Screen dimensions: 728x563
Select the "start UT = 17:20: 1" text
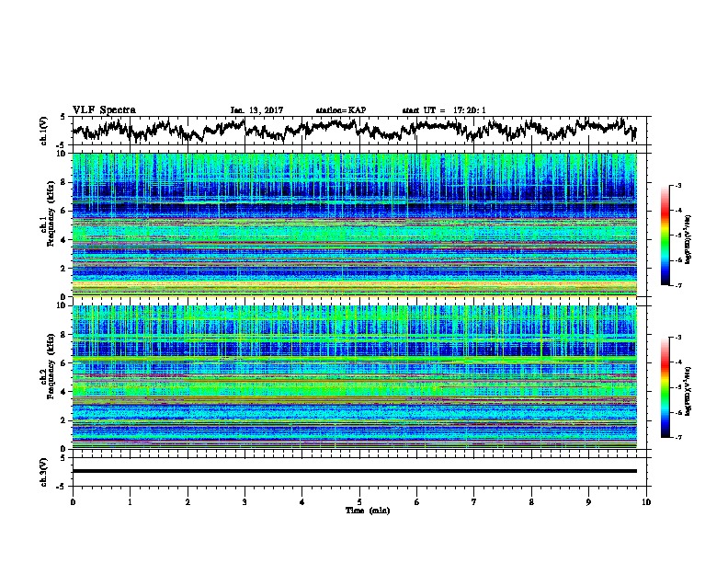tap(444, 110)
